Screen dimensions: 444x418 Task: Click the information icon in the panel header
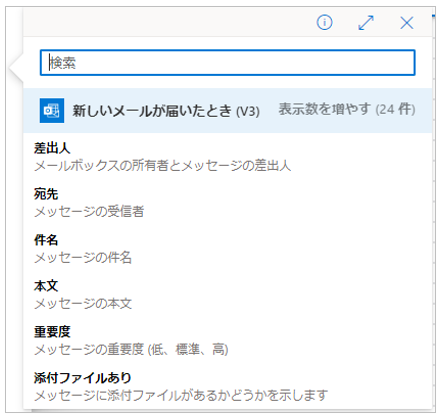coord(324,23)
